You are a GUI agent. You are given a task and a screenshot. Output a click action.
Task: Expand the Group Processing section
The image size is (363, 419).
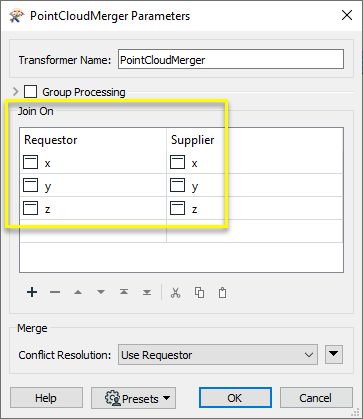point(15,91)
